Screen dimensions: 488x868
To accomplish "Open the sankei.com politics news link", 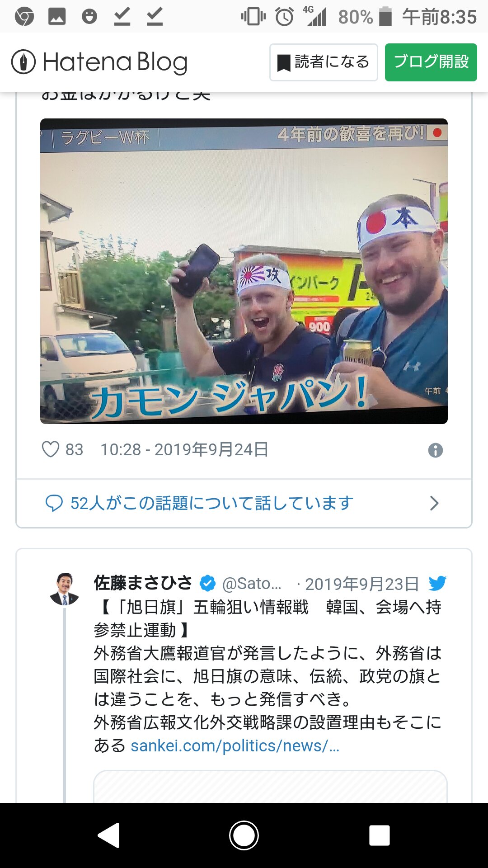I will tap(235, 745).
